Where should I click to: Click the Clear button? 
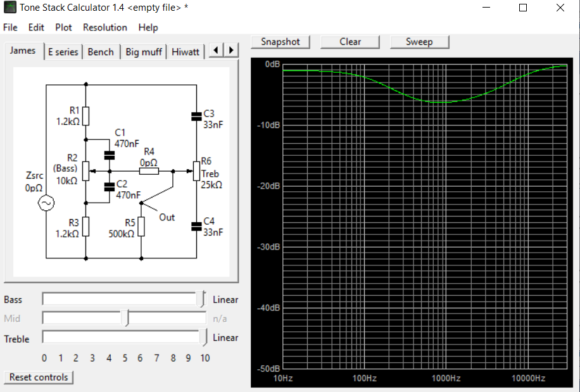pos(350,42)
